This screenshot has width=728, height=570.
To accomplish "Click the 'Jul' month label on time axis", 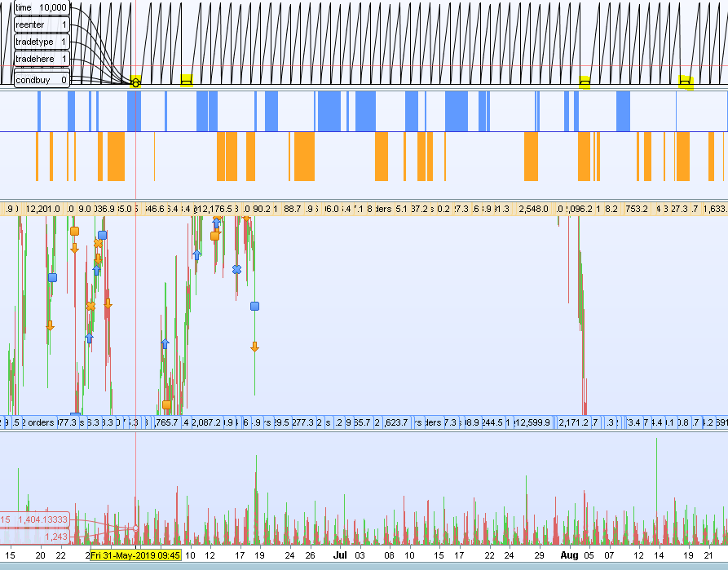I will coord(340,555).
